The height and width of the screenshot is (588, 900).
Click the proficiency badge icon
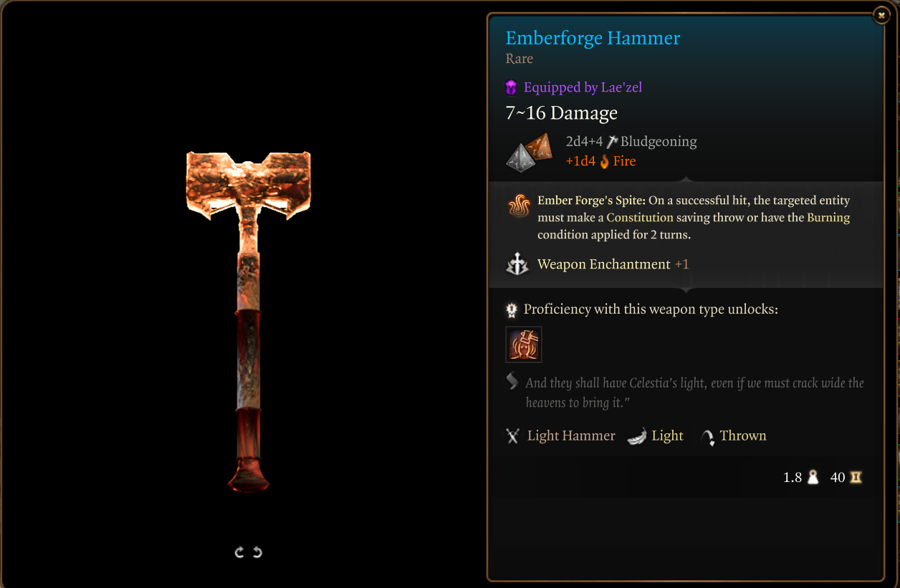coord(512,309)
